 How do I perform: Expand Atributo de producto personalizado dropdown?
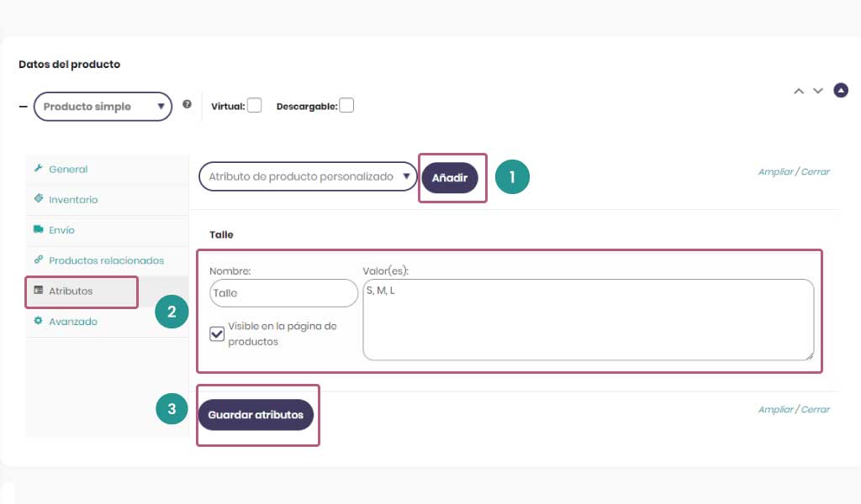point(308,176)
